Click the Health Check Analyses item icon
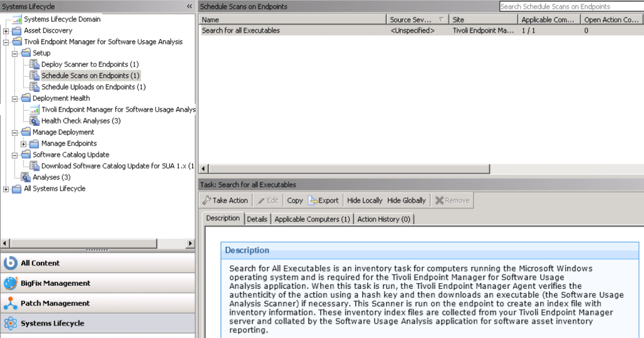 click(35, 121)
